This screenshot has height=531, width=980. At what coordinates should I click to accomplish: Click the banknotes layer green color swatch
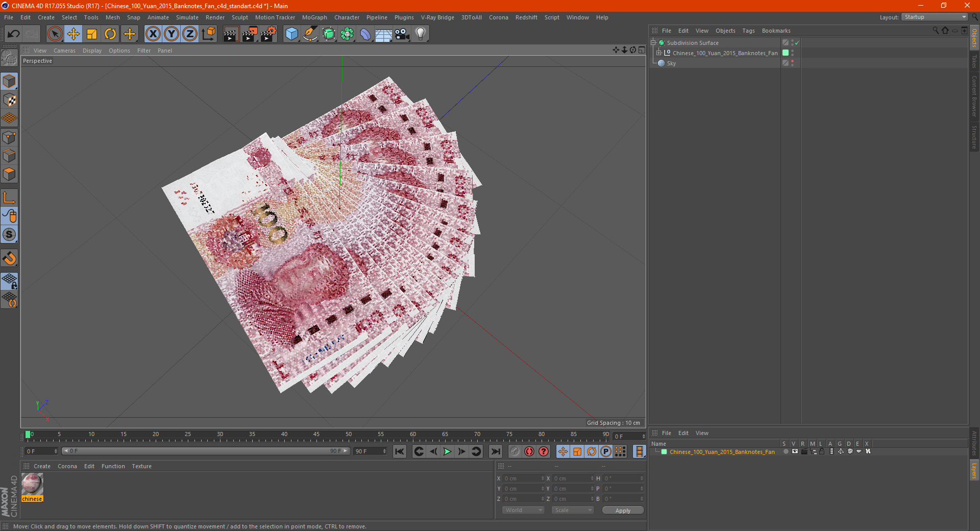pyautogui.click(x=664, y=451)
